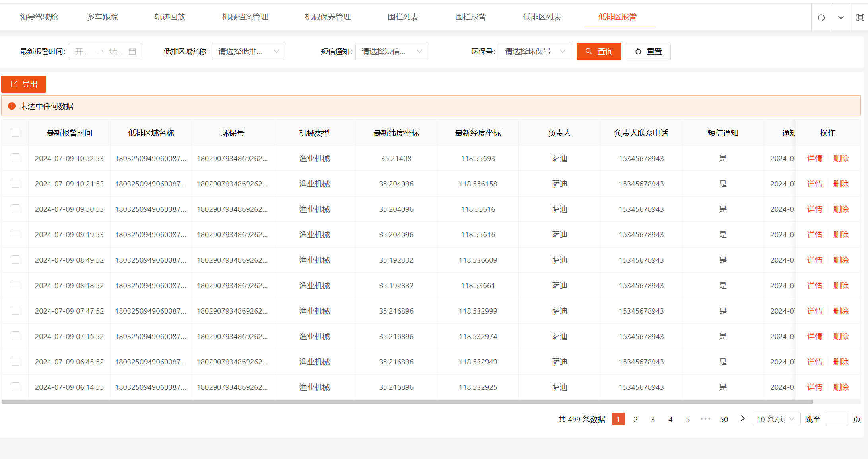
Task: Click the 短信通知 column header
Action: pyautogui.click(x=723, y=133)
